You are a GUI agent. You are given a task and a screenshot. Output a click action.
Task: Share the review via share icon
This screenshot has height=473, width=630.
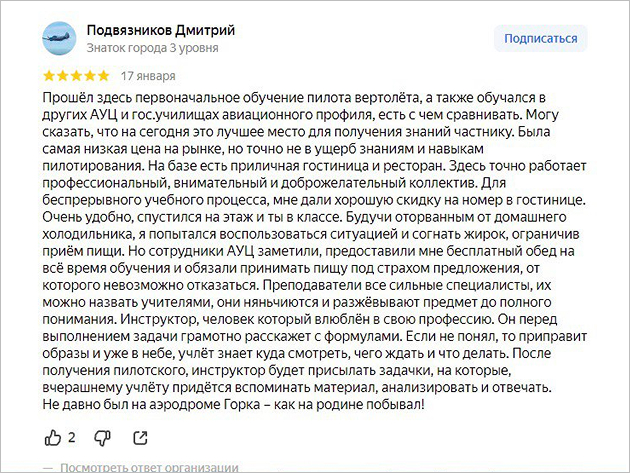tap(140, 437)
